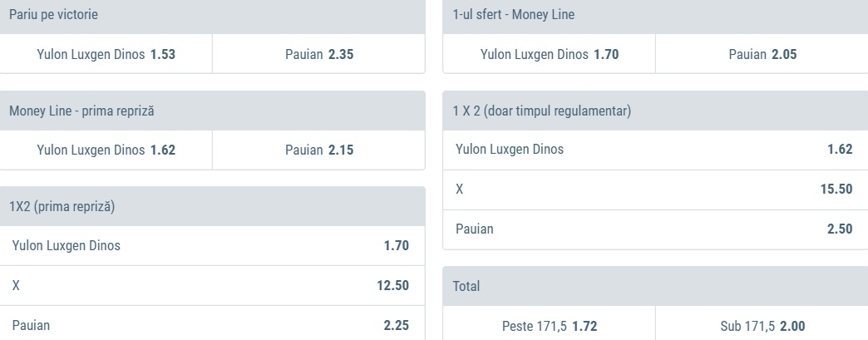Bet on Peste 171,5 at 1.72
The width and height of the screenshot is (868, 340).
coord(550,326)
